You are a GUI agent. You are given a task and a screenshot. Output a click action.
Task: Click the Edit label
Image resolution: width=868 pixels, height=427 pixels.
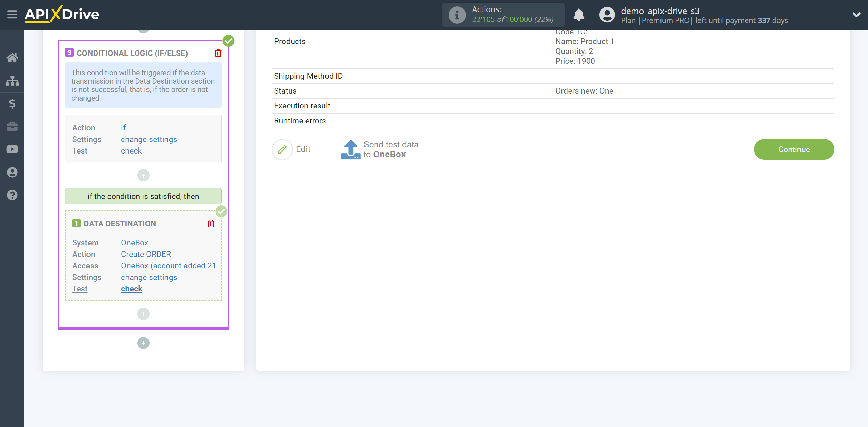coord(303,149)
